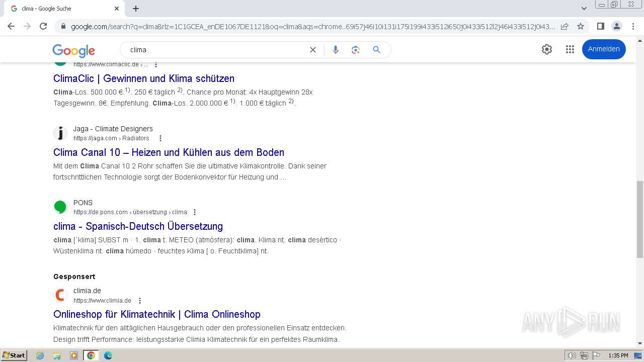Open File Explorer from taskbar

57,355
